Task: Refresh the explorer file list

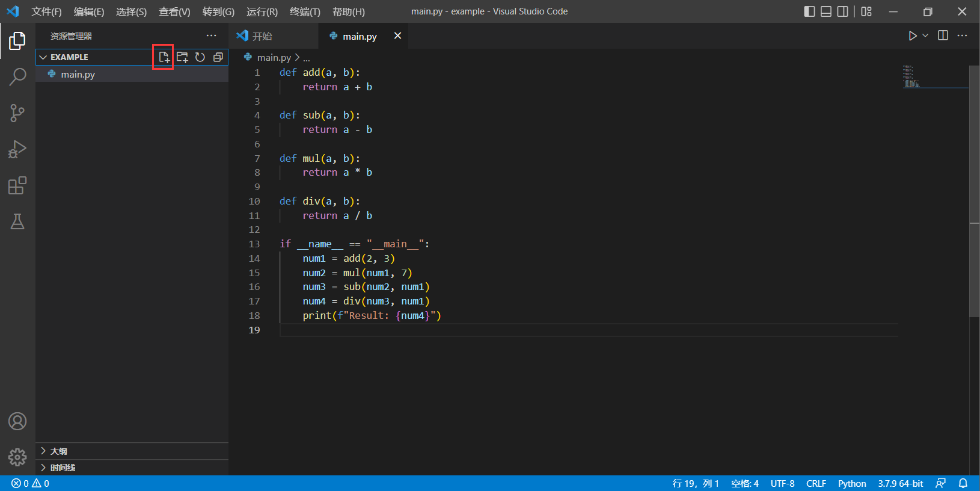Action: (200, 57)
